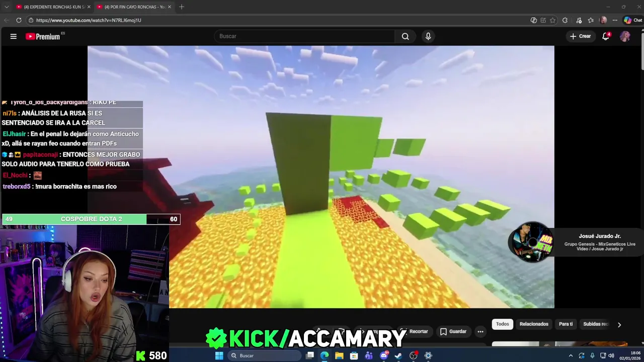The height and width of the screenshot is (362, 644).
Task: Click username ElJhasir in chat overlay
Action: point(14,134)
